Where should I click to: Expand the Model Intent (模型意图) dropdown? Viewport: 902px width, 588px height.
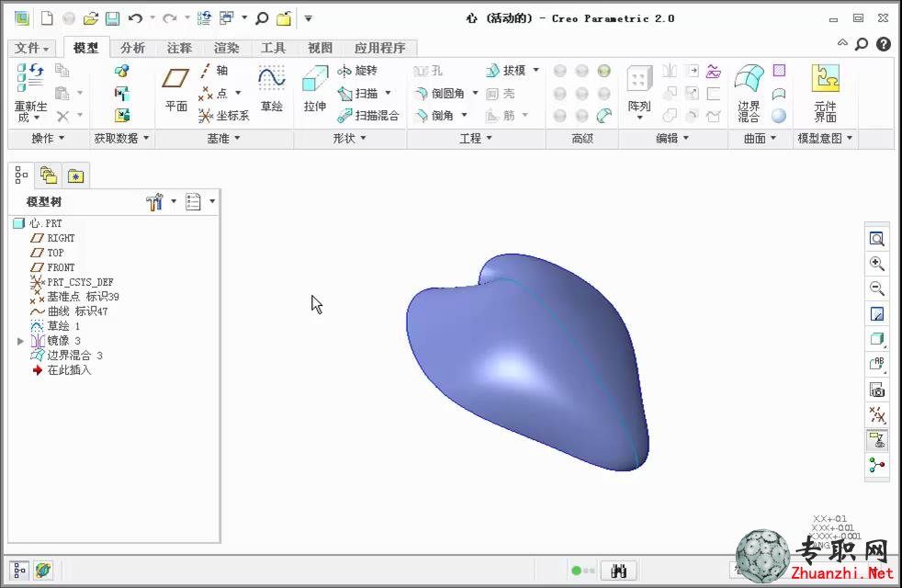(825, 138)
